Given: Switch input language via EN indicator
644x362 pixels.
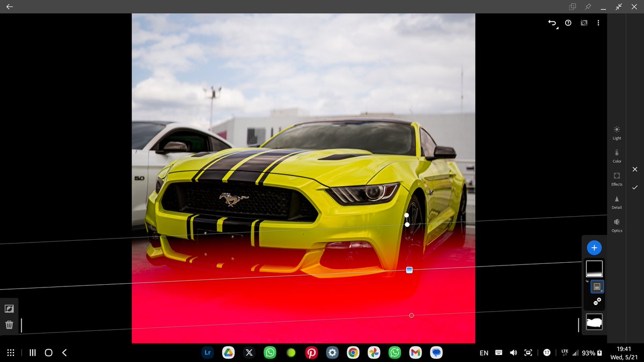Looking at the screenshot, I should coord(484,353).
